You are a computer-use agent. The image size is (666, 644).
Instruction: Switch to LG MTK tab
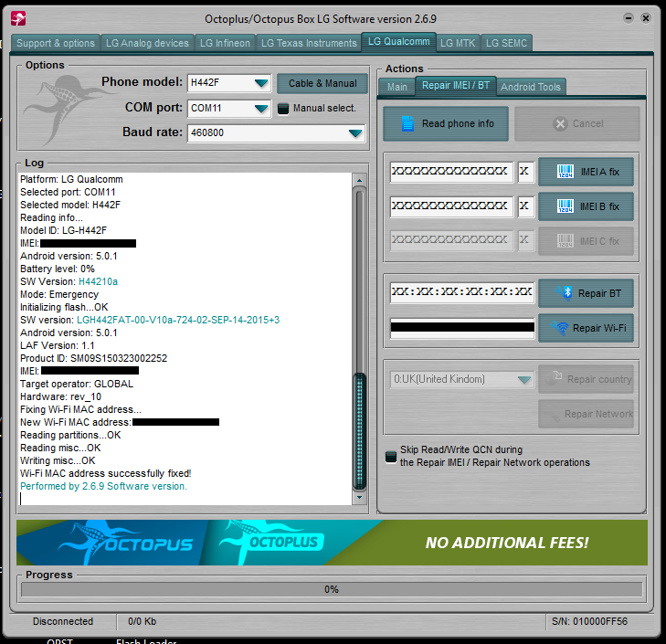pyautogui.click(x=458, y=43)
